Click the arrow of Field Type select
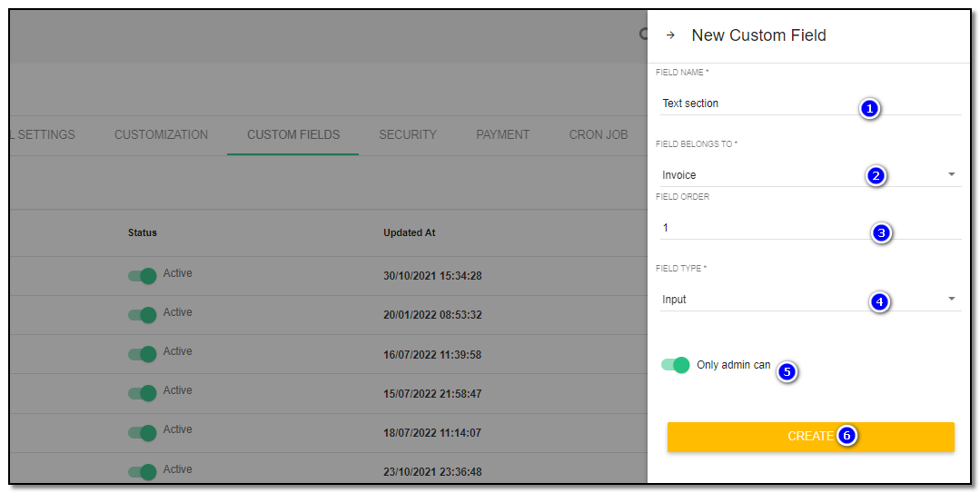The width and height of the screenshot is (980, 493). coord(951,299)
